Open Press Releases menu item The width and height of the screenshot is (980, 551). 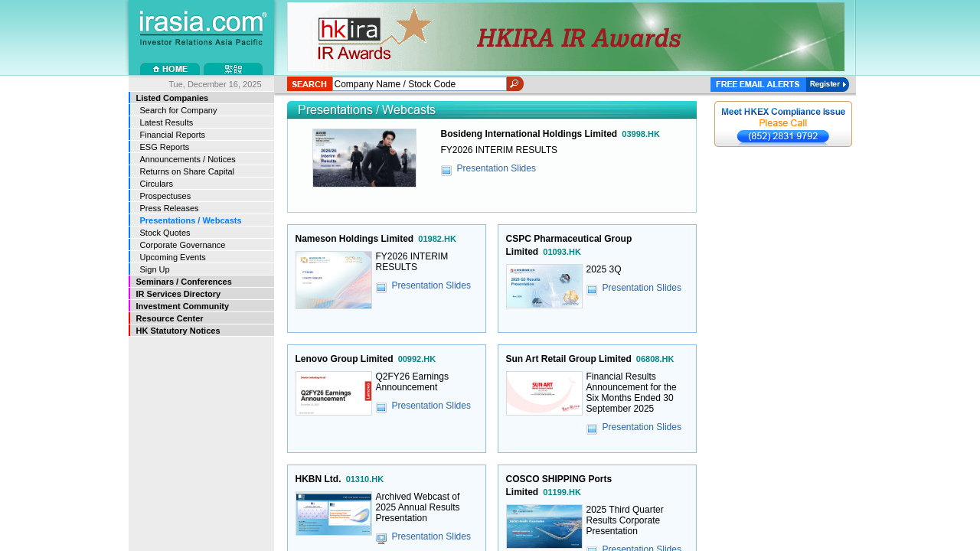[201, 208]
